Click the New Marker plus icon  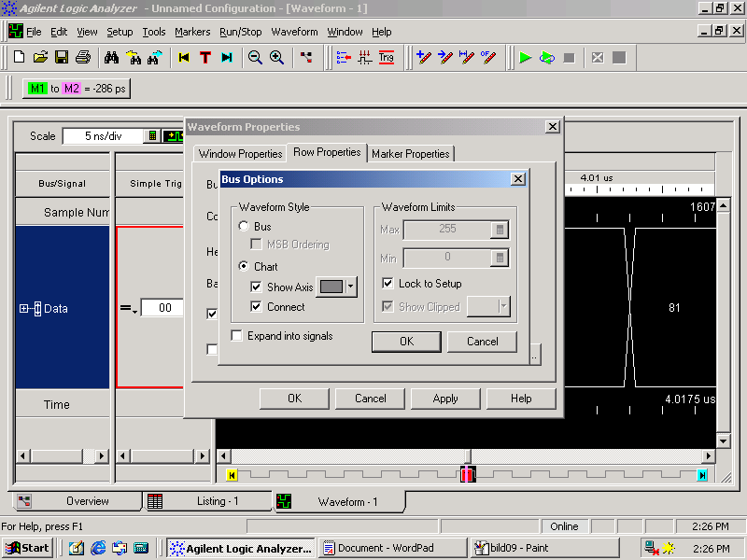point(424,58)
